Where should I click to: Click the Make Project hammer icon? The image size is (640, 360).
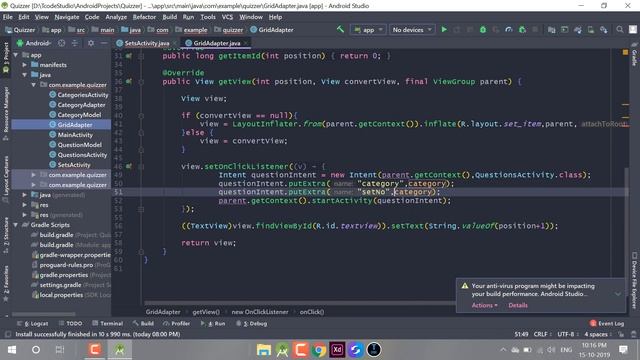[x=340, y=29]
